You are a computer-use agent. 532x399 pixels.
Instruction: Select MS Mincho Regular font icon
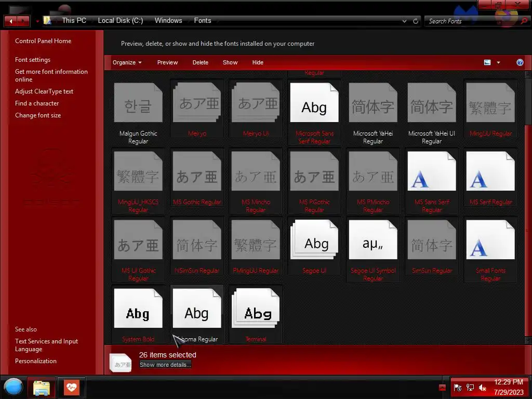[256, 171]
